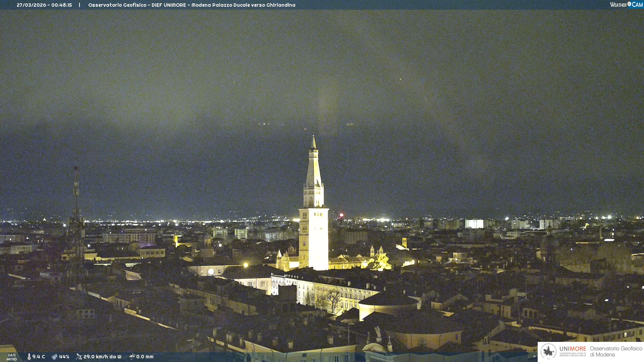Click the 27/03/2026 date stamp
644x362 pixels.
pyautogui.click(x=32, y=5)
